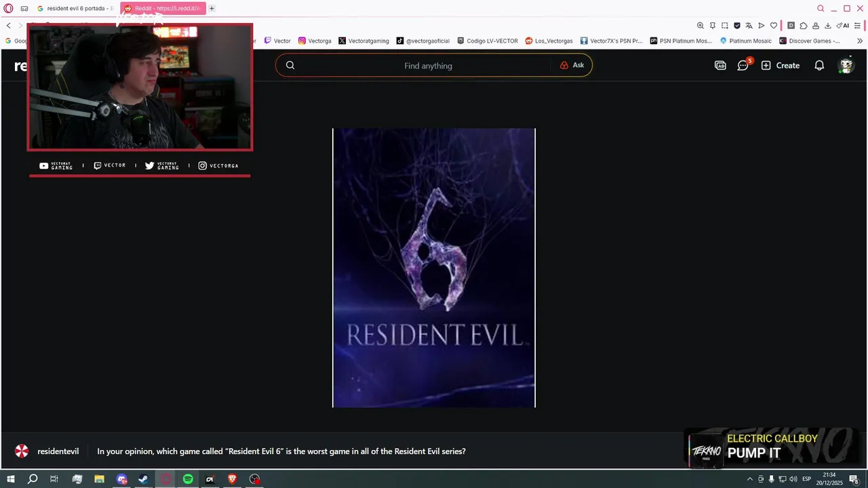Open the taskbar clock showing 21:34
This screenshot has width=868, height=488.
829,479
